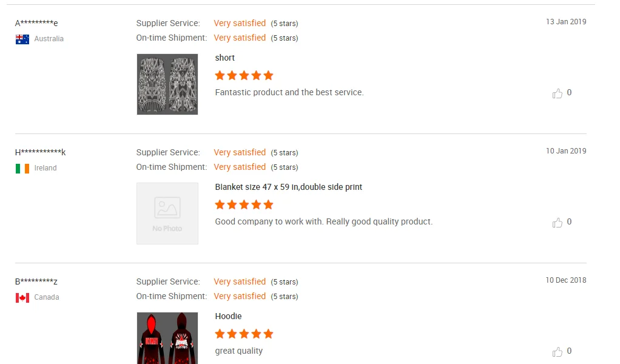Click reviewer name H***********k
620x364 pixels.
[41, 152]
